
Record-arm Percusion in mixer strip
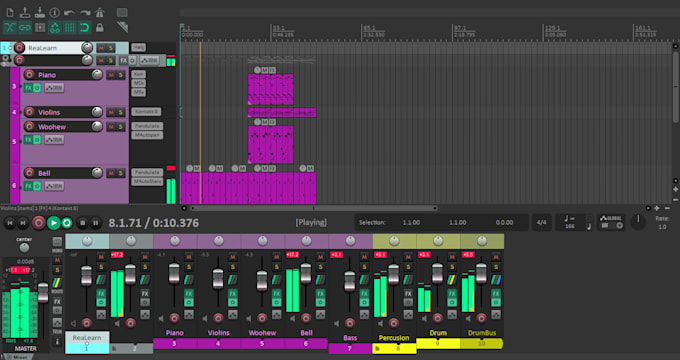coord(393,323)
